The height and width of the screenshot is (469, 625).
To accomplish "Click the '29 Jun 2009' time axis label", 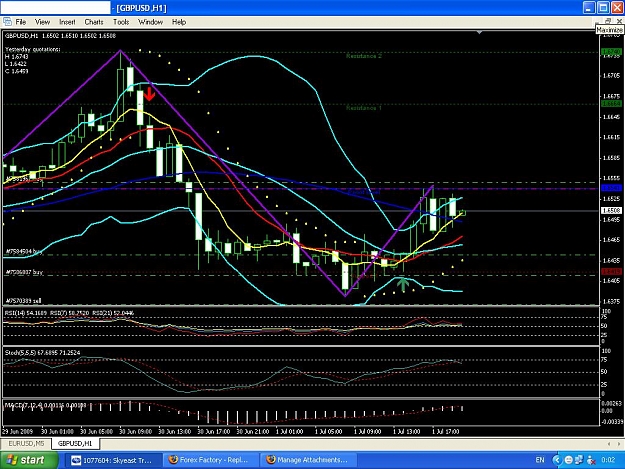I will click(x=18, y=431).
